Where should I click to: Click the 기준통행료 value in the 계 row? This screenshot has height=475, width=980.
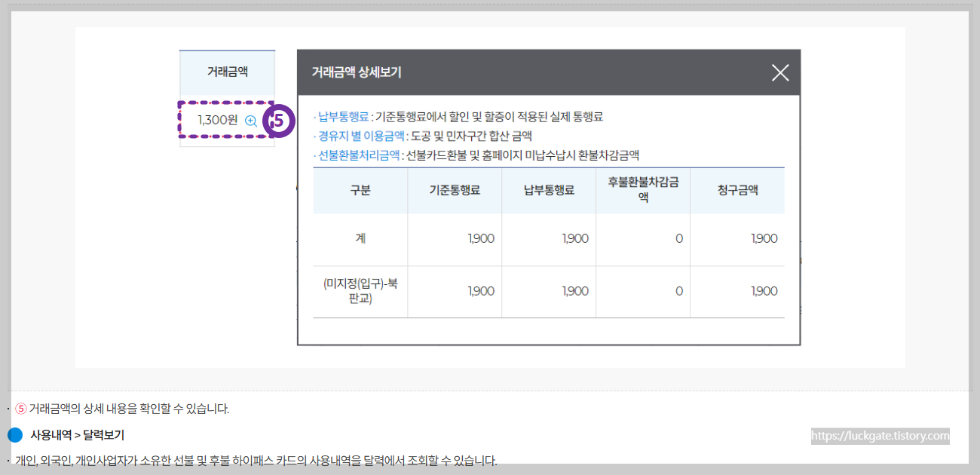click(481, 239)
